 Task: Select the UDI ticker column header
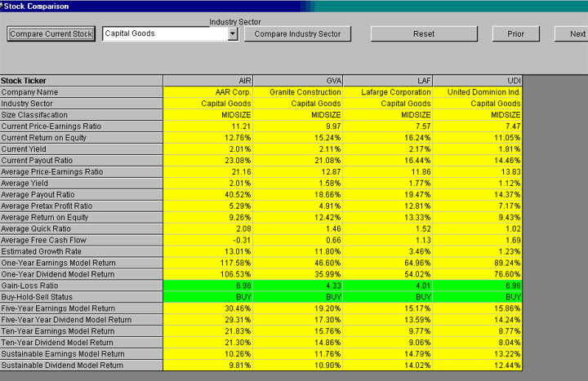pyautogui.click(x=478, y=81)
